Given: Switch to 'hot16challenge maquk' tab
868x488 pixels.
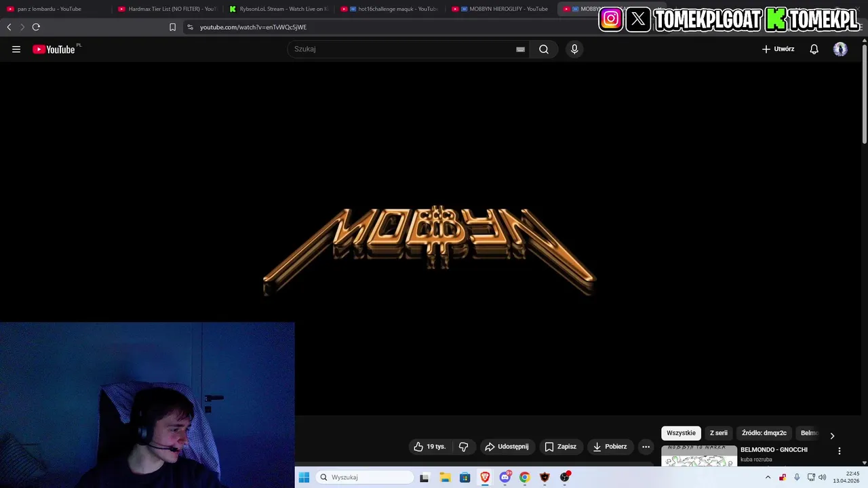Looking at the screenshot, I should pos(390,9).
